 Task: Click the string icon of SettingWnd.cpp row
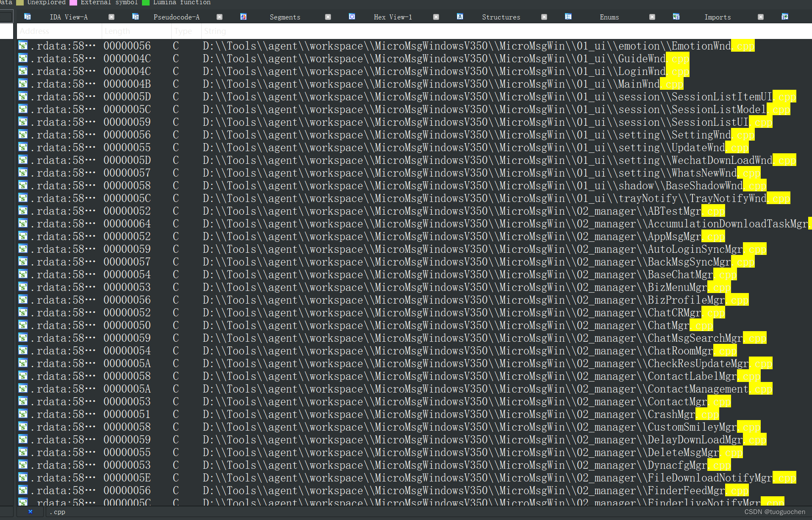click(x=23, y=135)
